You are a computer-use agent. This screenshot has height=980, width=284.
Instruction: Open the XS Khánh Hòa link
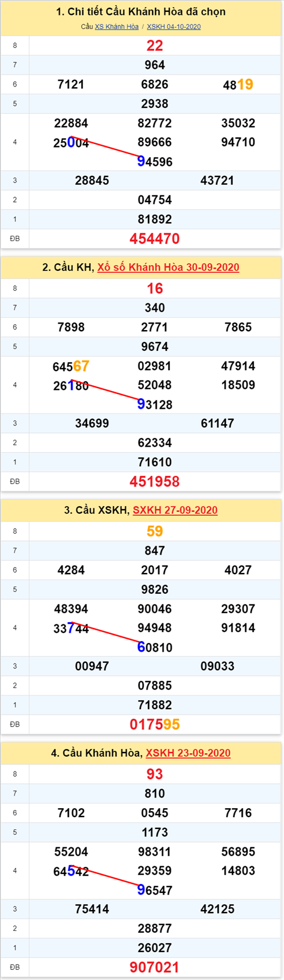pos(117,27)
